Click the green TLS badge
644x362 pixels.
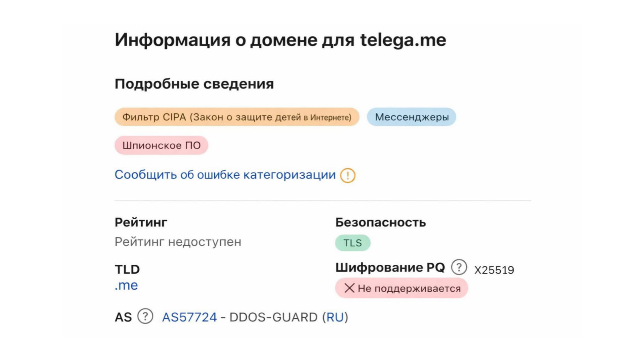click(x=353, y=243)
